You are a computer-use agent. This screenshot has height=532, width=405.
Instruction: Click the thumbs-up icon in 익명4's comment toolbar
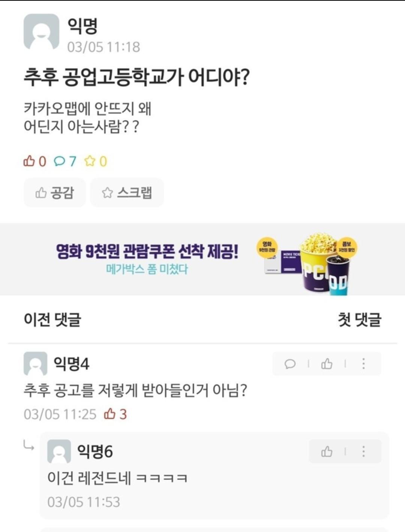(327, 364)
